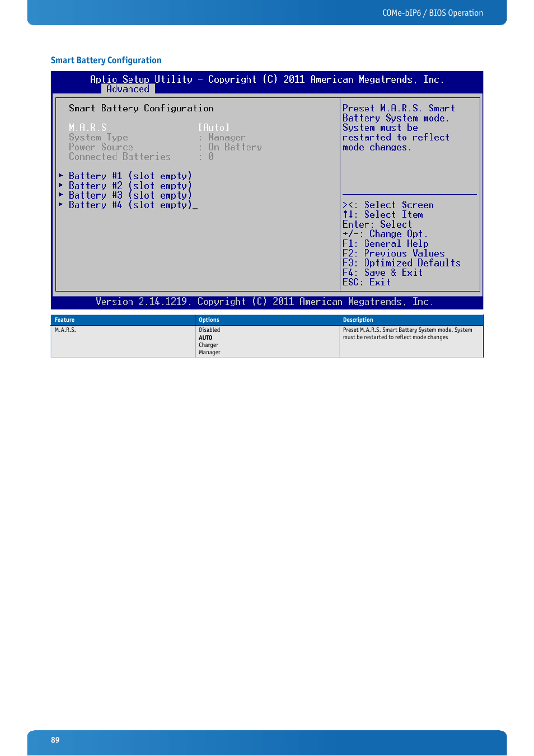Click the Feature column header
Image resolution: width=534 pixels, height=756 pixels.
pos(64,320)
